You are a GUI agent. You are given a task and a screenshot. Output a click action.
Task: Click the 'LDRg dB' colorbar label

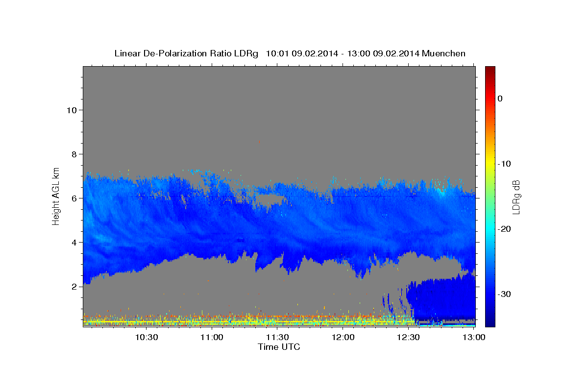point(515,197)
